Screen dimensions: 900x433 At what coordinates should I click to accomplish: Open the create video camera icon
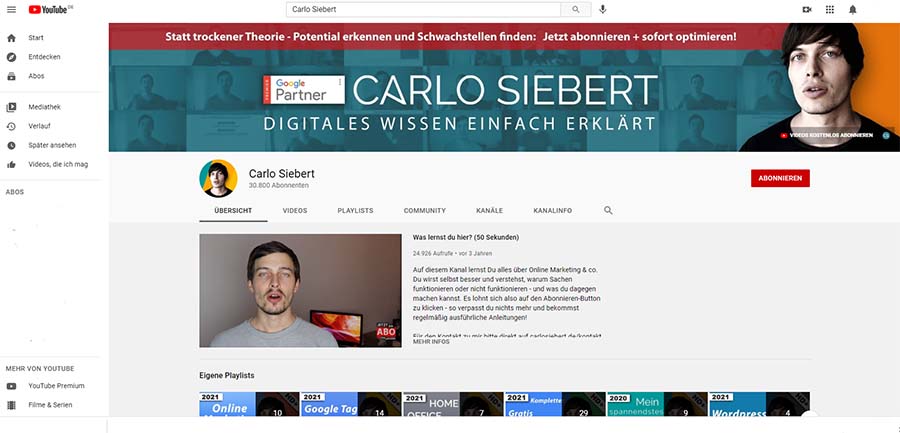[807, 10]
